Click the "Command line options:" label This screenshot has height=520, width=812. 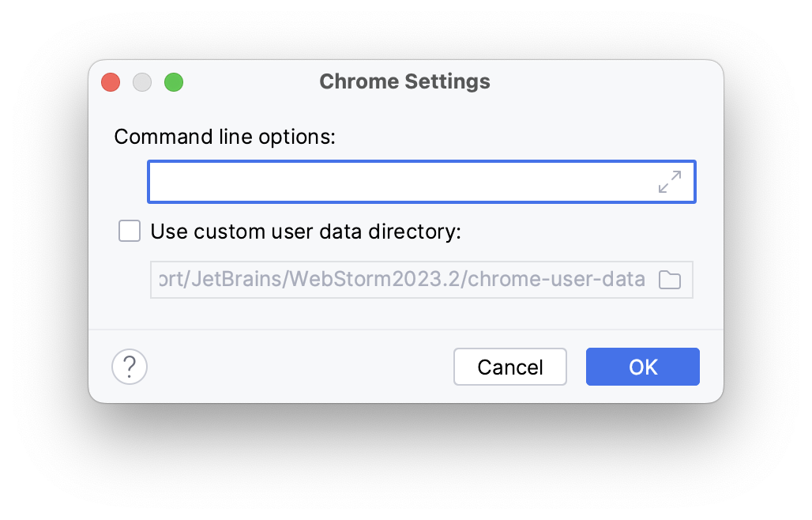tap(225, 137)
